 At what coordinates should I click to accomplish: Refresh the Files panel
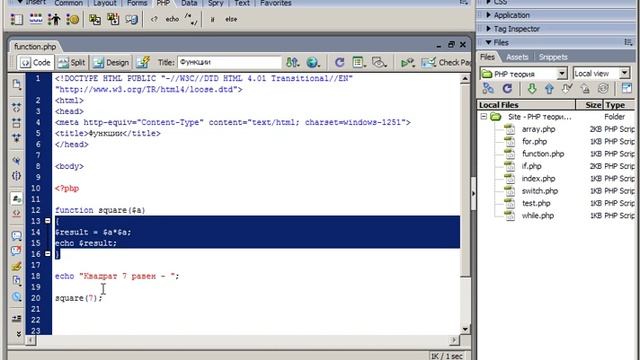click(x=507, y=88)
